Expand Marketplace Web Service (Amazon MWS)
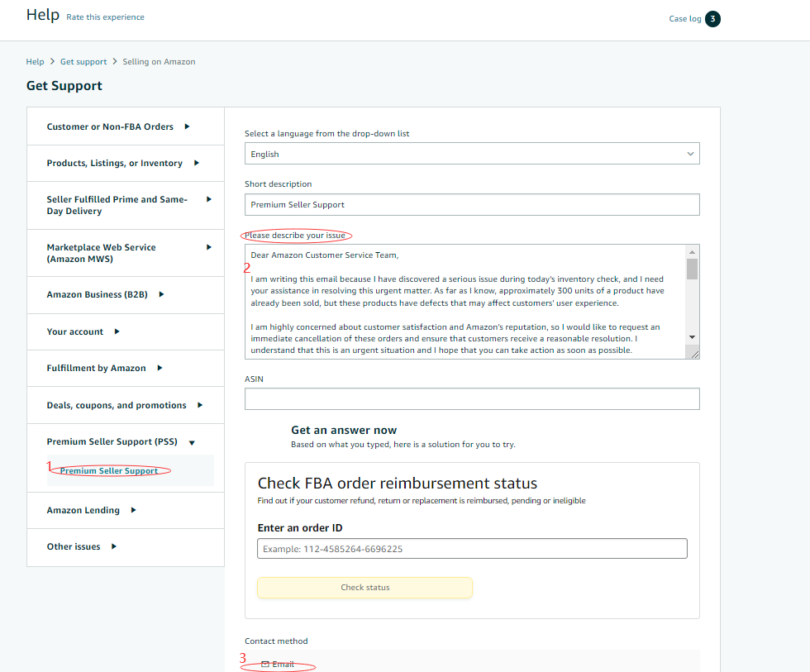 point(126,253)
